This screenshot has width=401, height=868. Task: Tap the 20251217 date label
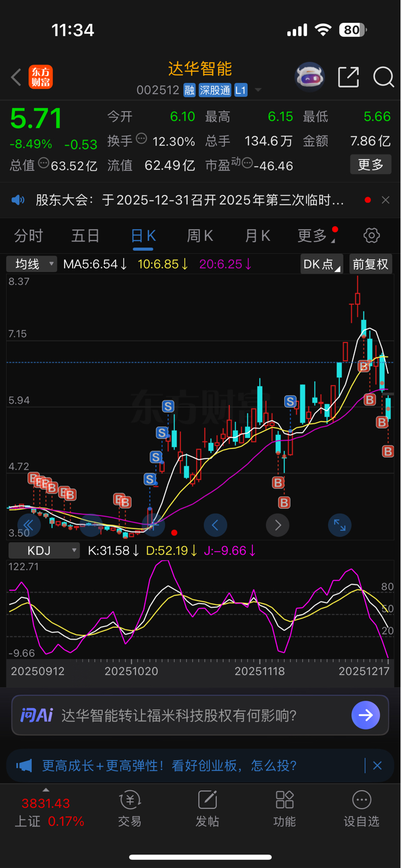point(364,671)
